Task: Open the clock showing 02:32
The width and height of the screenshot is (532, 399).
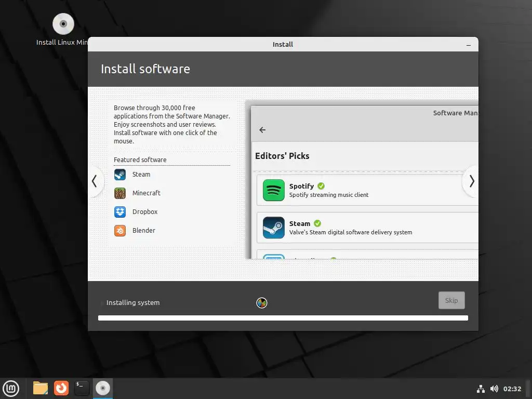Action: [512, 389]
